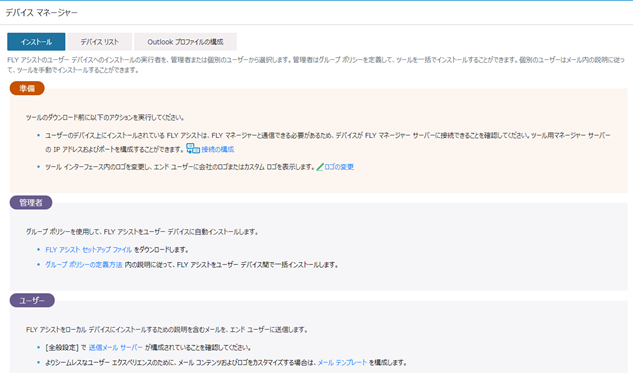Open the メール テンプレート link
Image resolution: width=633 pixels, height=373 pixels.
[x=342, y=363]
